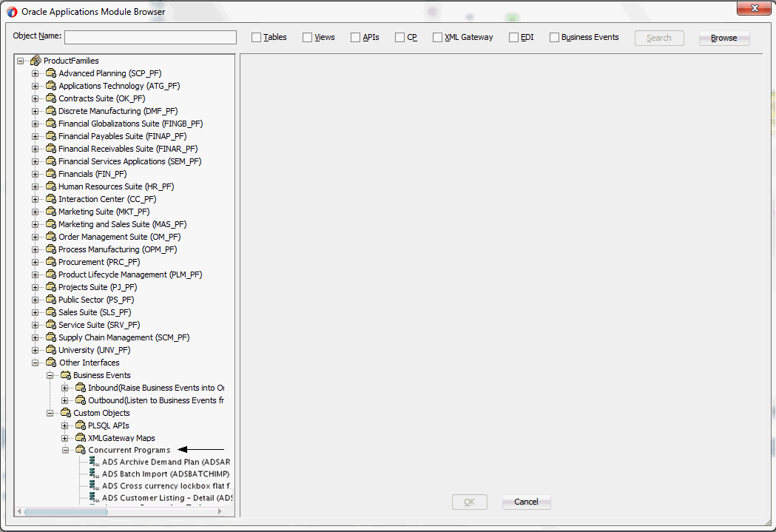Click the Concurrent Programs folder icon
Viewport: 776px width, 532px height.
[81, 450]
